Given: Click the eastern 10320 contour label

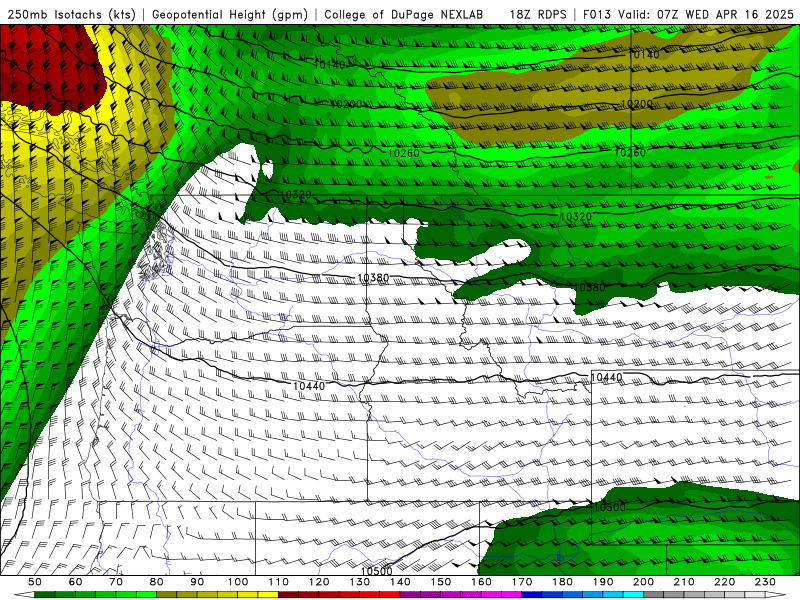Looking at the screenshot, I should click(x=576, y=216).
